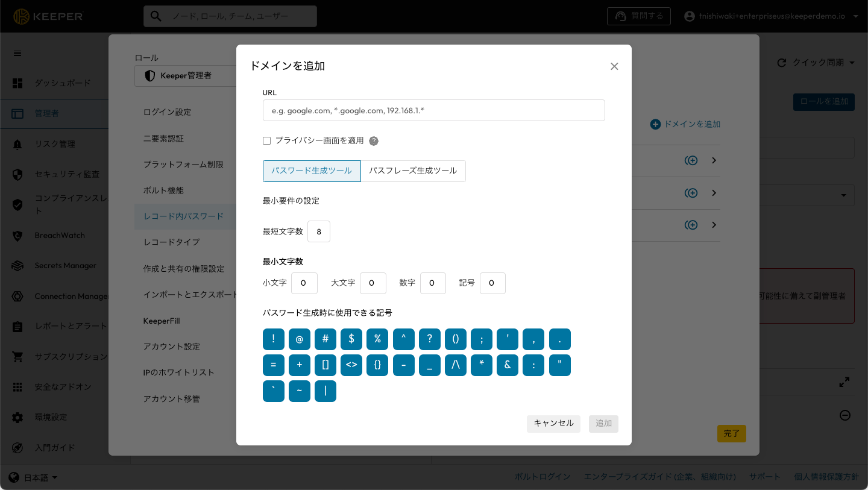
Task: Click the privacy screen help question-mark icon
Action: [x=374, y=141]
